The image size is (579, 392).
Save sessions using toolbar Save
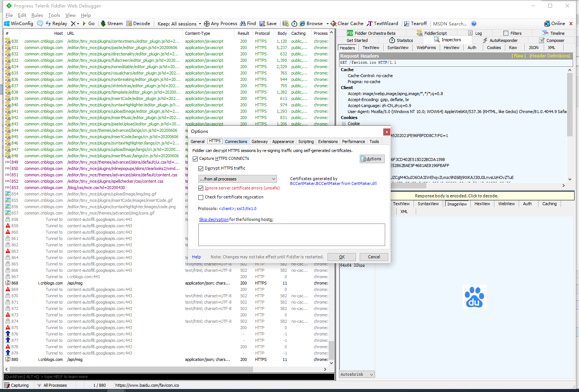pos(268,24)
